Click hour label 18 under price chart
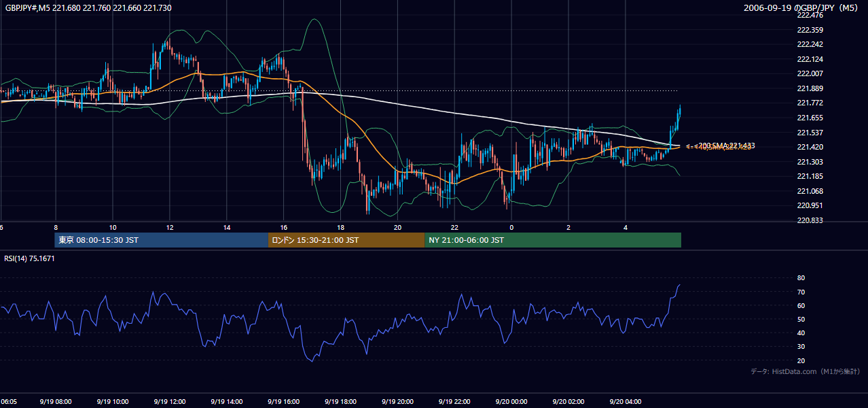This screenshot has width=868, height=408. (x=341, y=228)
